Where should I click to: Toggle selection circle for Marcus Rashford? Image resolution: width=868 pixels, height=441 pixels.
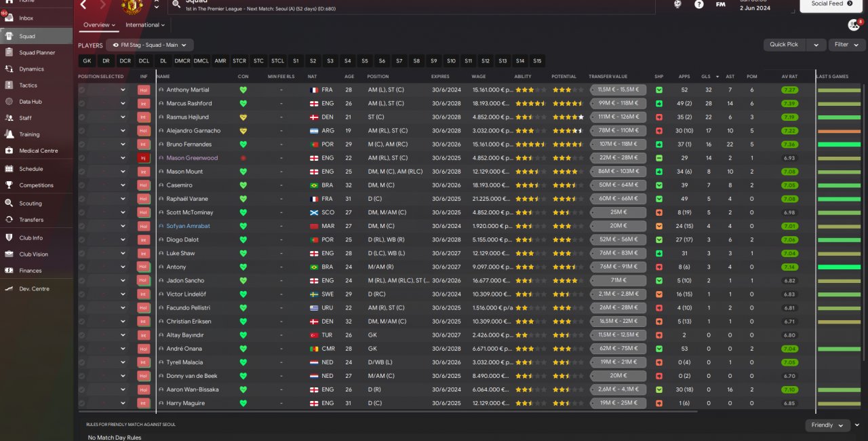[82, 103]
